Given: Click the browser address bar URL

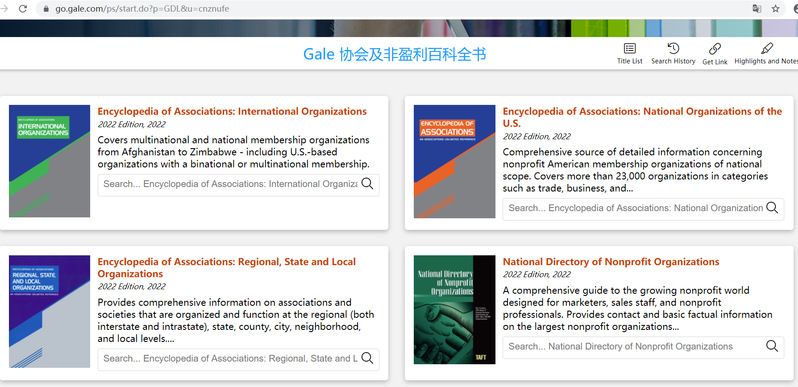Looking at the screenshot, I should (x=142, y=9).
